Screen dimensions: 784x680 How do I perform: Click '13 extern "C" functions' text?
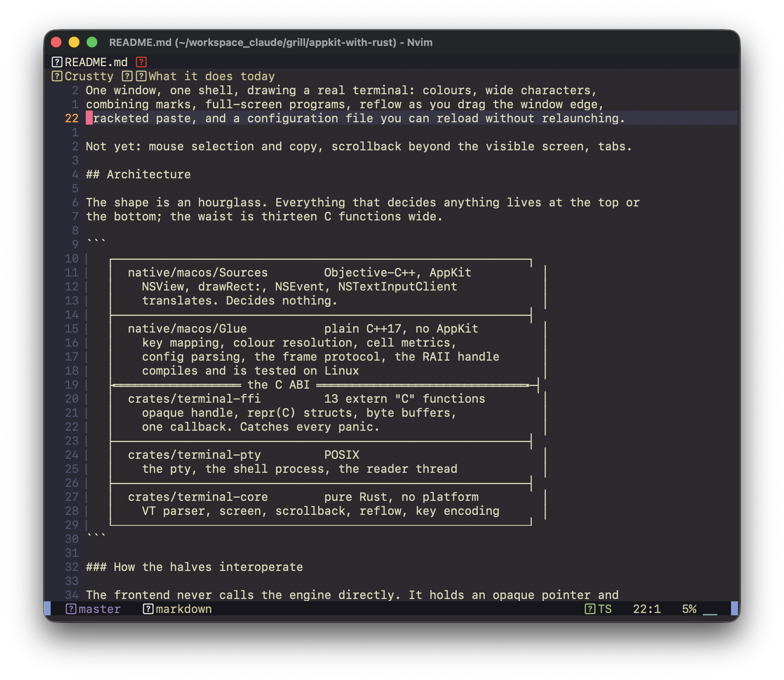coord(404,398)
